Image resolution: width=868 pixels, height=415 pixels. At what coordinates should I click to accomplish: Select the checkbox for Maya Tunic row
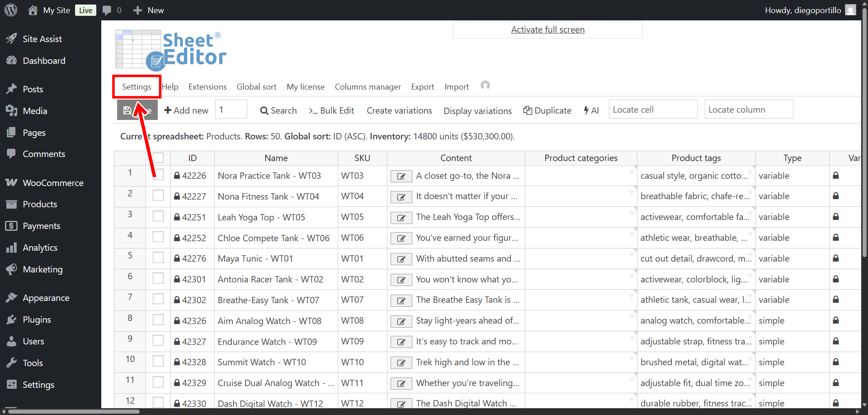[158, 258]
